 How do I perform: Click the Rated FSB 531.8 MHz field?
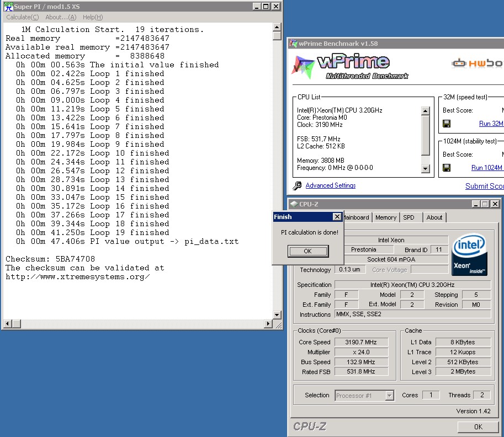[361, 371]
